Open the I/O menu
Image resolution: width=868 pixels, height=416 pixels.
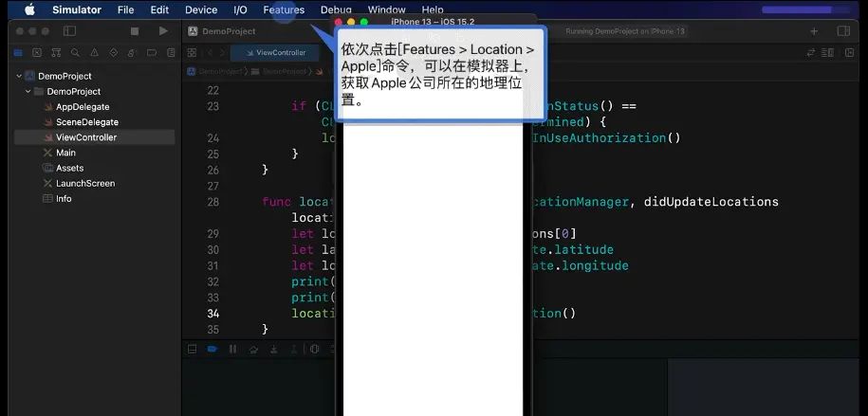point(240,10)
